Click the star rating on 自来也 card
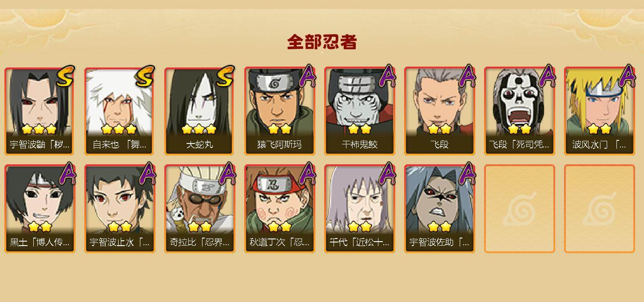This screenshot has height=302, width=644. point(119,129)
